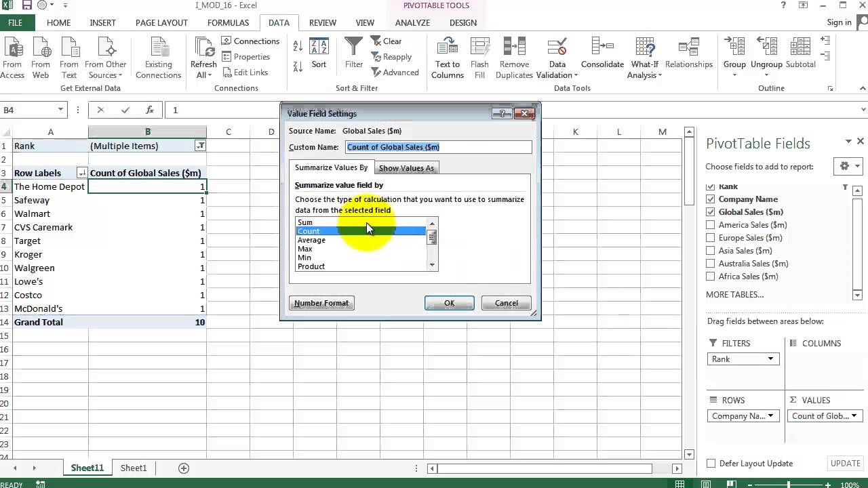Click the UPDATE button

click(845, 464)
